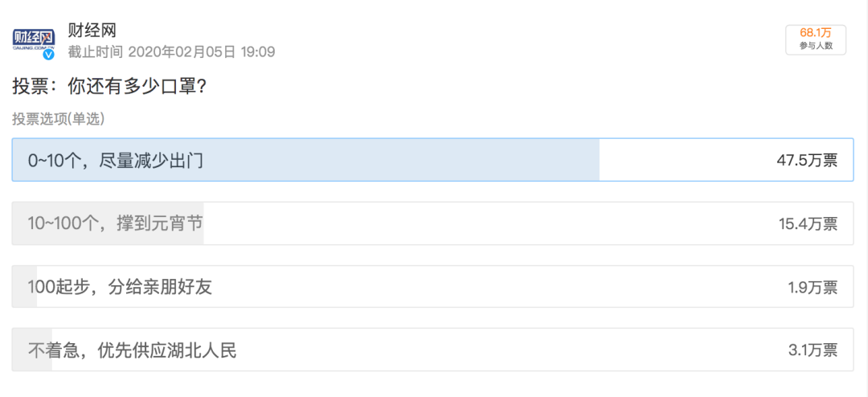Click the 15.4万票 vote count
868x397 pixels.
tap(808, 223)
